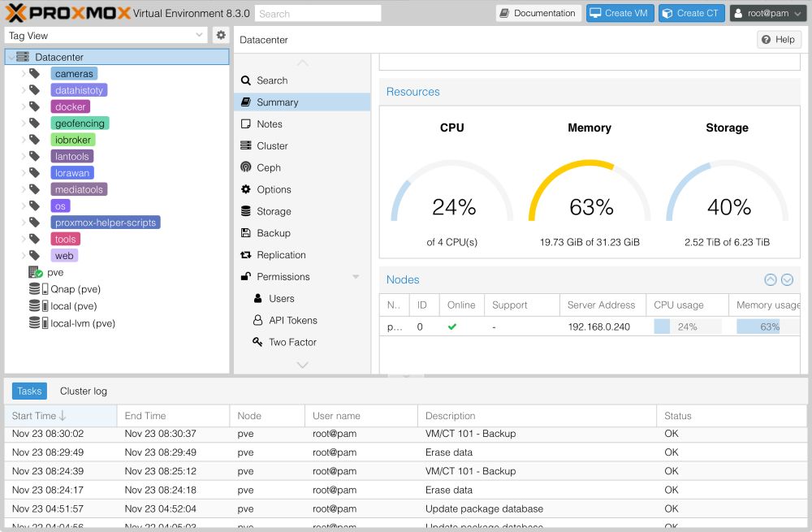Click the green online checkmark for pve

(x=452, y=327)
